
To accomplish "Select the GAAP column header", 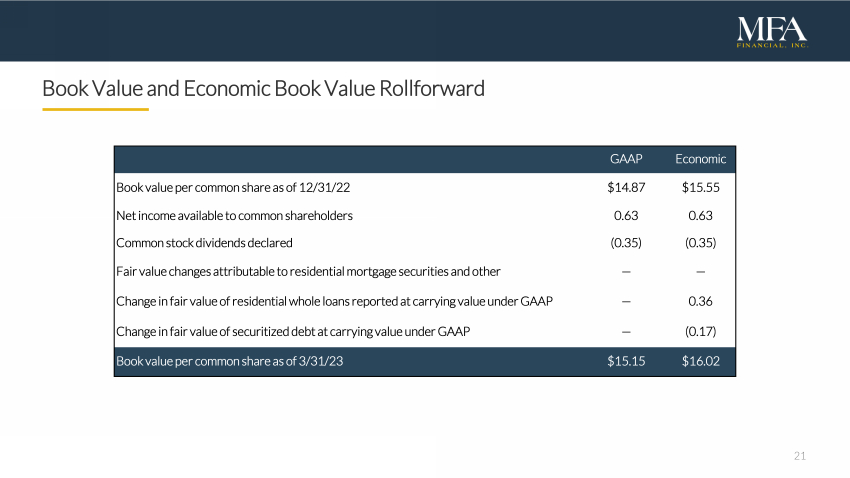I will click(x=625, y=159).
